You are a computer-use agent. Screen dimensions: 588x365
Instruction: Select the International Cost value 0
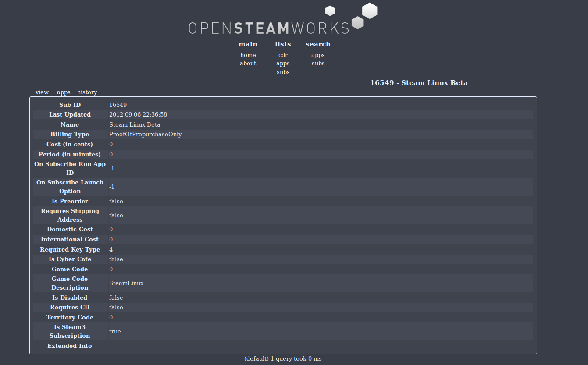tap(111, 239)
